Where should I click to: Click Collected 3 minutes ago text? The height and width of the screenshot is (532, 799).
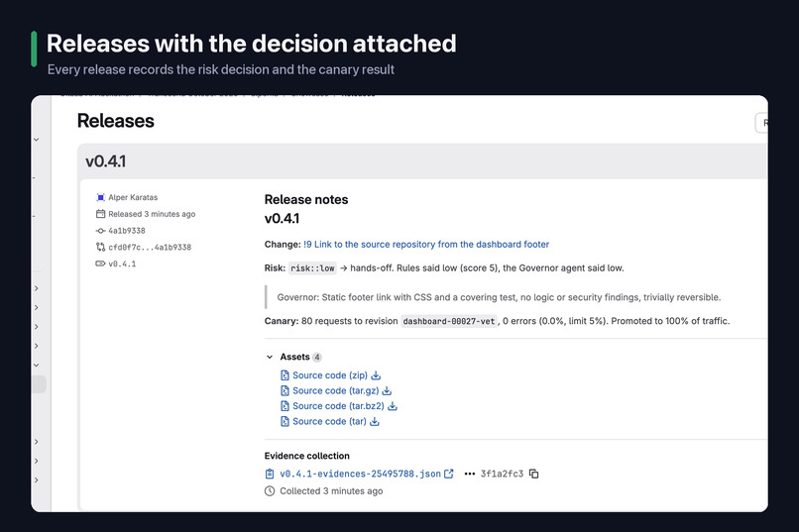pyautogui.click(x=331, y=490)
